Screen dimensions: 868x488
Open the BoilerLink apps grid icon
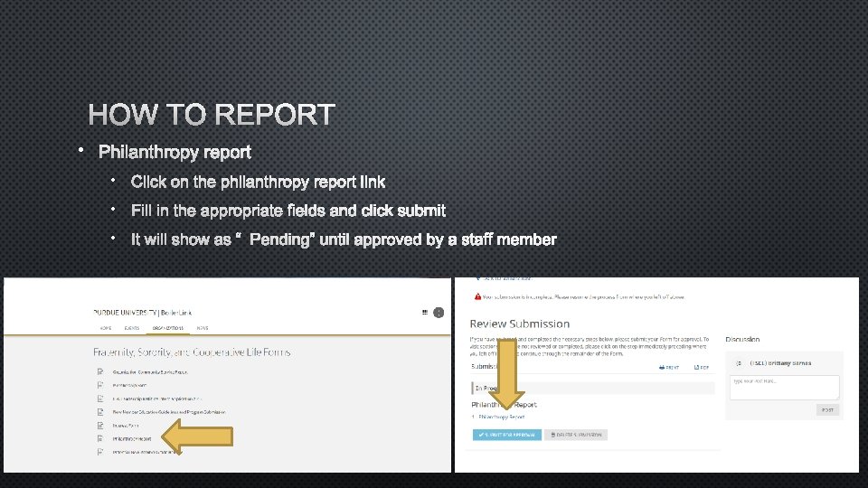click(x=425, y=313)
